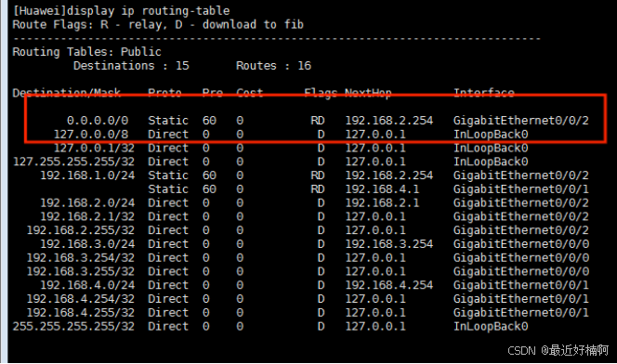Viewport: 617px width, 364px height.
Task: Select InLoopBack0 in the 255.255.255.255/32 row
Action: (x=491, y=326)
